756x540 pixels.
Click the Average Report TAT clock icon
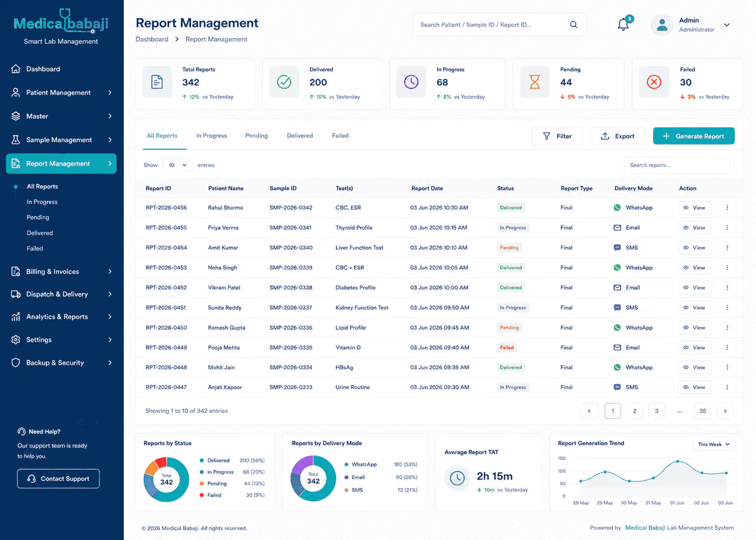(x=457, y=478)
